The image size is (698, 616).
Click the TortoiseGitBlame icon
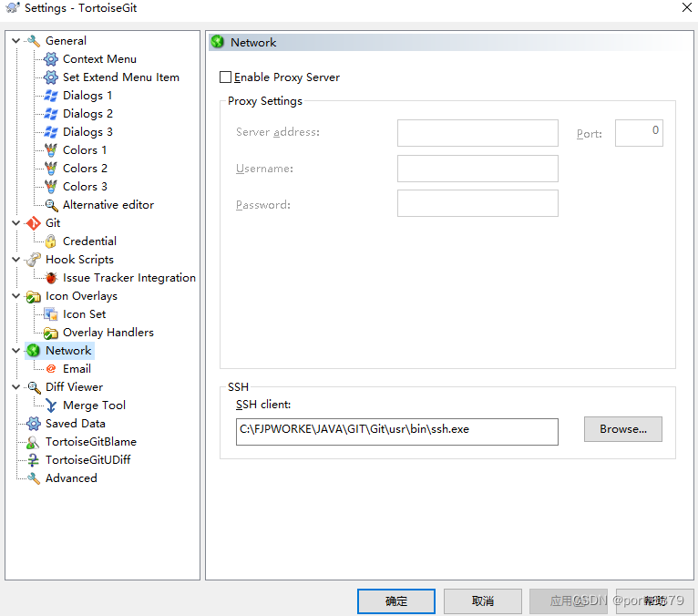pyautogui.click(x=34, y=442)
